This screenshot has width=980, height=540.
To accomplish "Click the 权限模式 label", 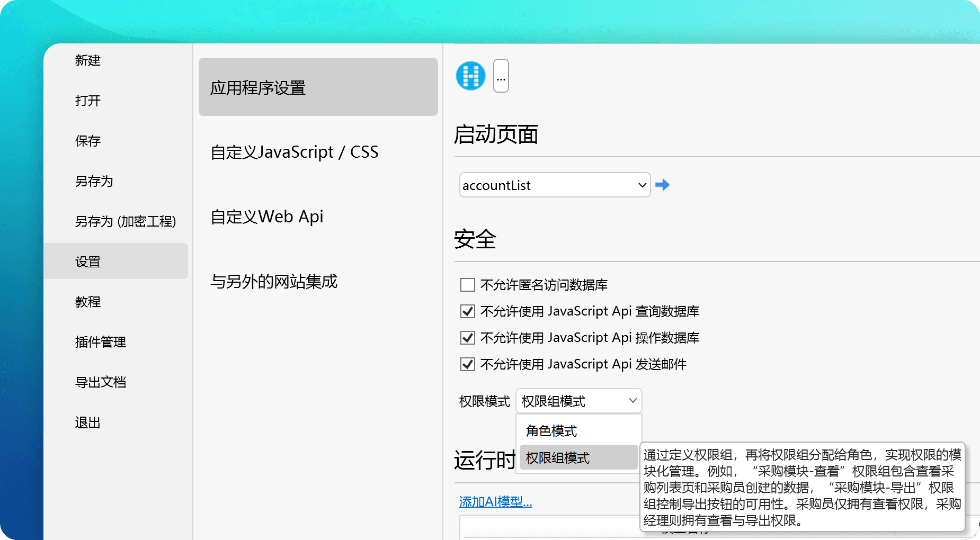I will tap(484, 401).
